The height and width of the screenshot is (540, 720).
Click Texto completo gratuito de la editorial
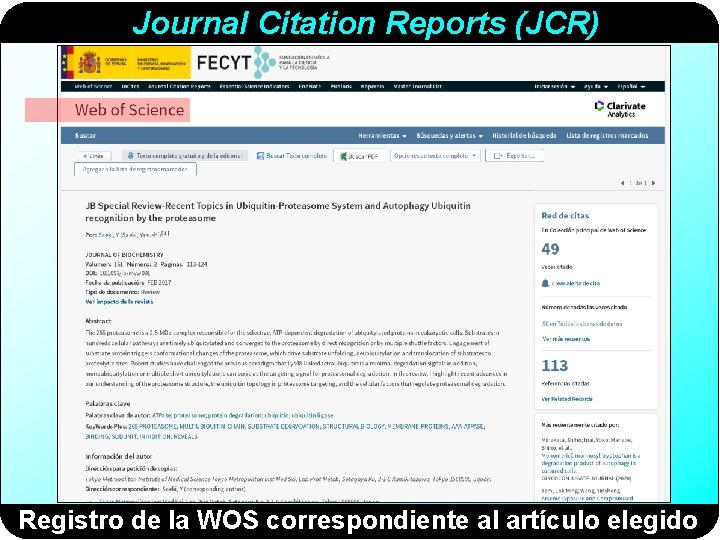[185, 156]
